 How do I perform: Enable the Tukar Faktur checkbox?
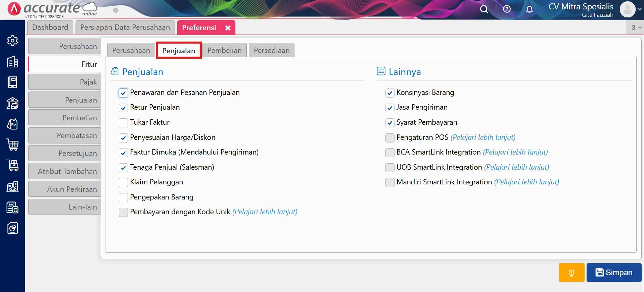pos(123,123)
